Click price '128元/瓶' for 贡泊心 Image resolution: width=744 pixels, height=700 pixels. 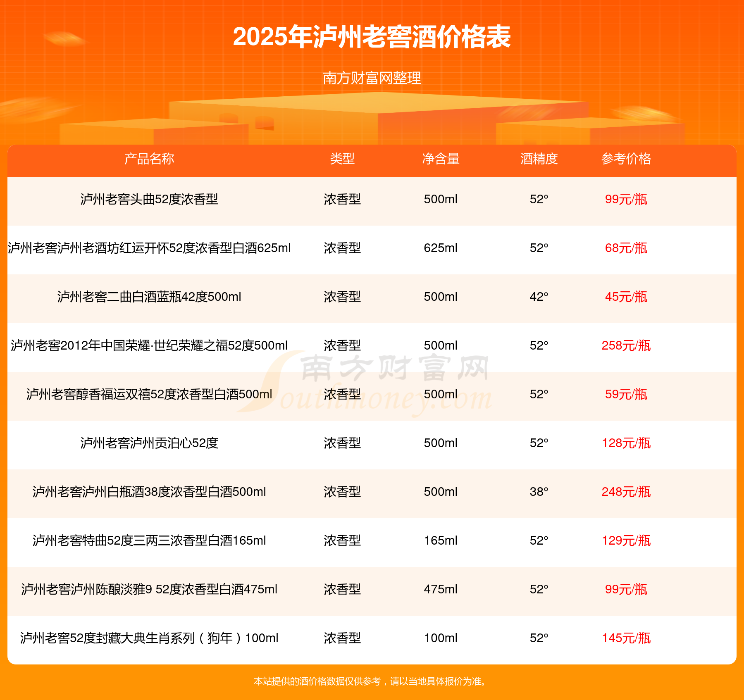coord(626,443)
